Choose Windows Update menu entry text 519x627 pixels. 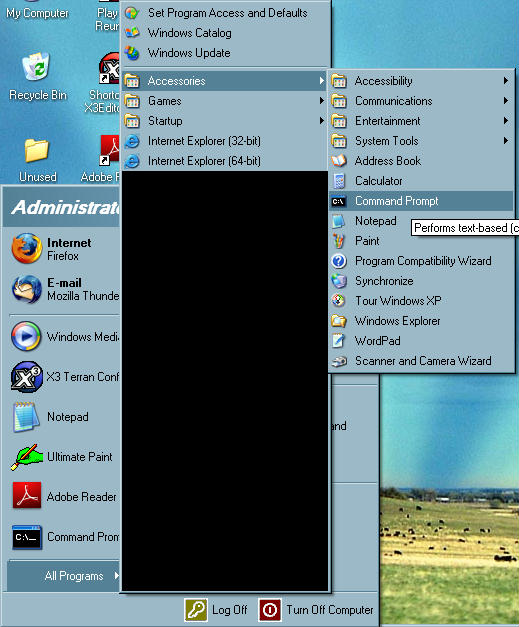point(189,53)
